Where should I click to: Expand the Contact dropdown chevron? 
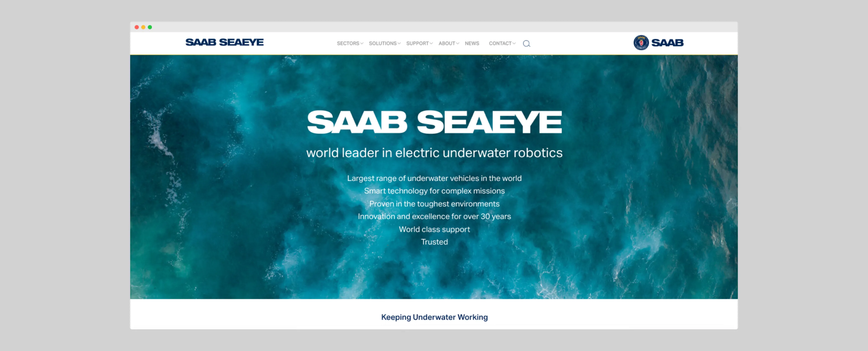coord(514,43)
